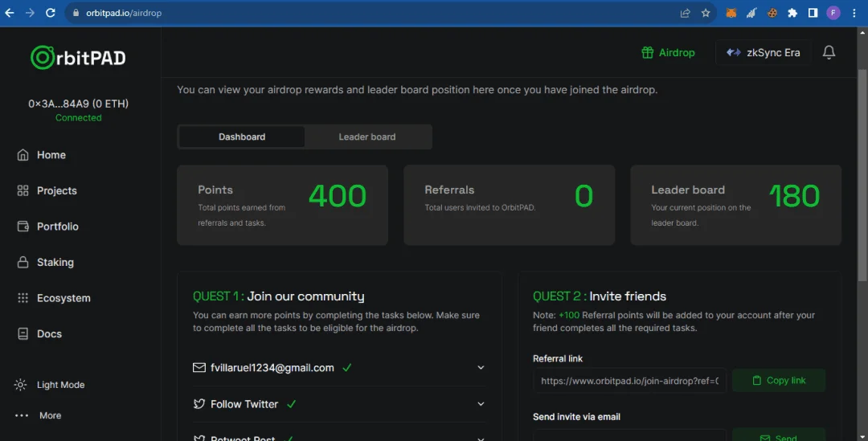Image resolution: width=868 pixels, height=441 pixels.
Task: Click the share page icon
Action: [x=686, y=13]
